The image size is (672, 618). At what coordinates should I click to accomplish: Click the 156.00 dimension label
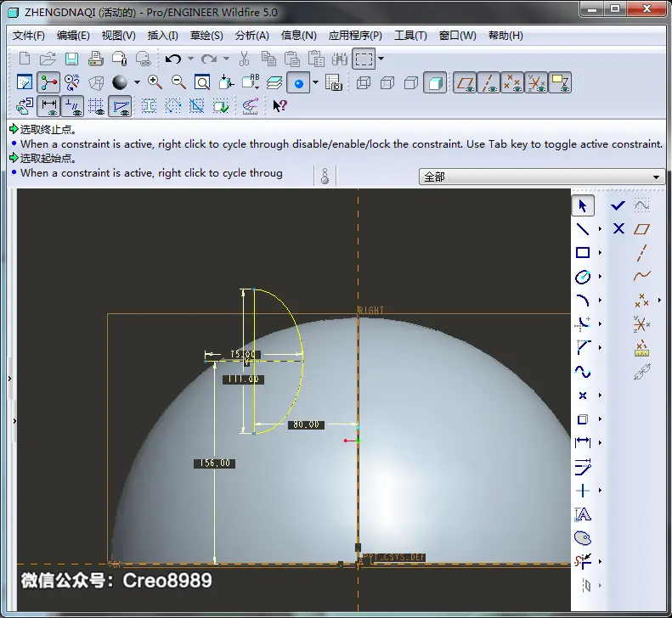pyautogui.click(x=214, y=463)
